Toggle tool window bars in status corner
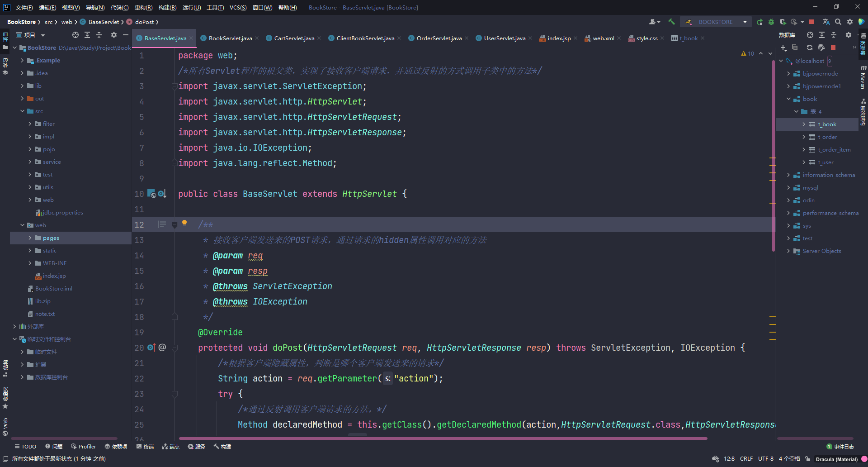 5,458
